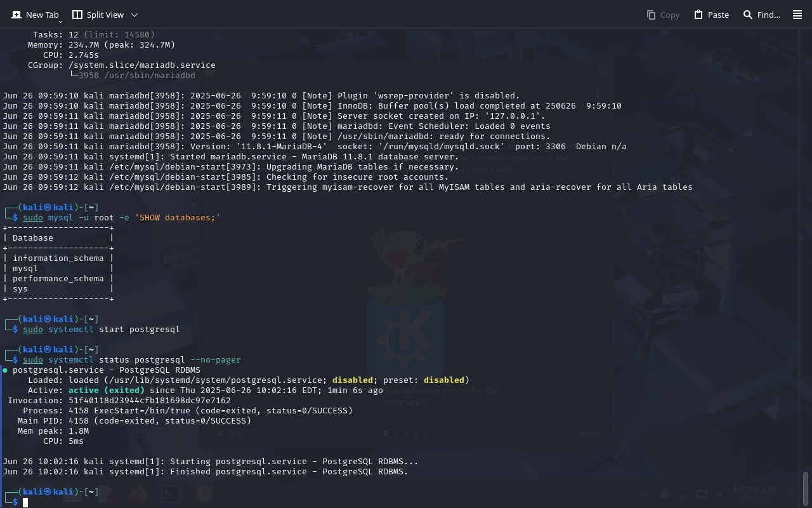Click 'active (exited)' status text
The height and width of the screenshot is (508, 812).
click(x=107, y=391)
